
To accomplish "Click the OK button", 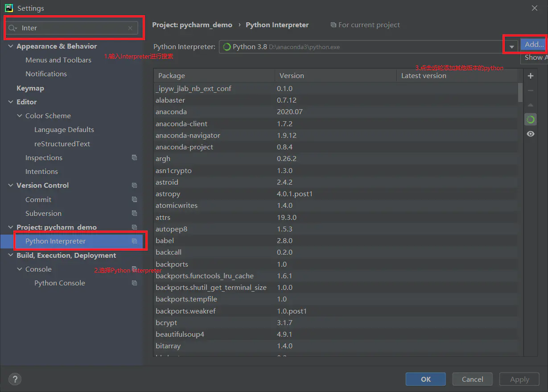I will [425, 379].
